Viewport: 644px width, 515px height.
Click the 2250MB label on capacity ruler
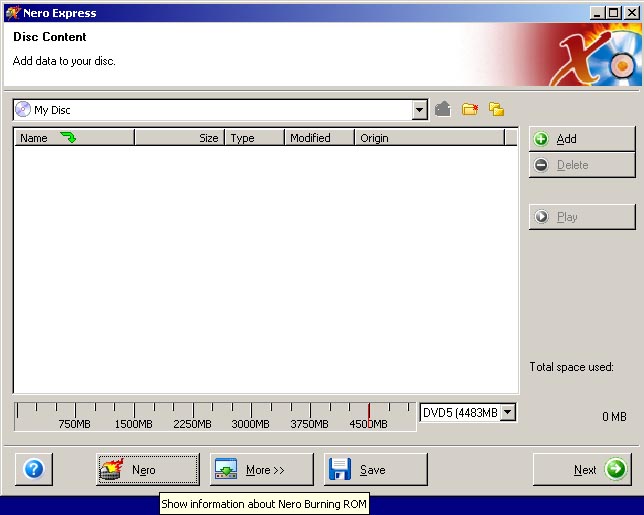[x=192, y=423]
